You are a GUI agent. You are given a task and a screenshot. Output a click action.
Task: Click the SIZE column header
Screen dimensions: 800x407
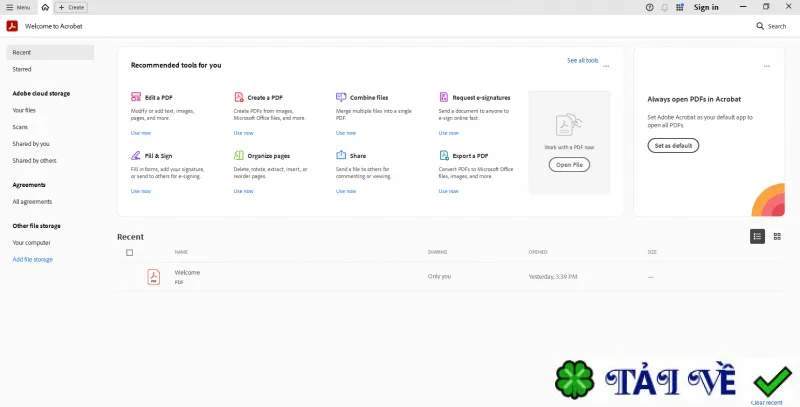[x=652, y=252]
